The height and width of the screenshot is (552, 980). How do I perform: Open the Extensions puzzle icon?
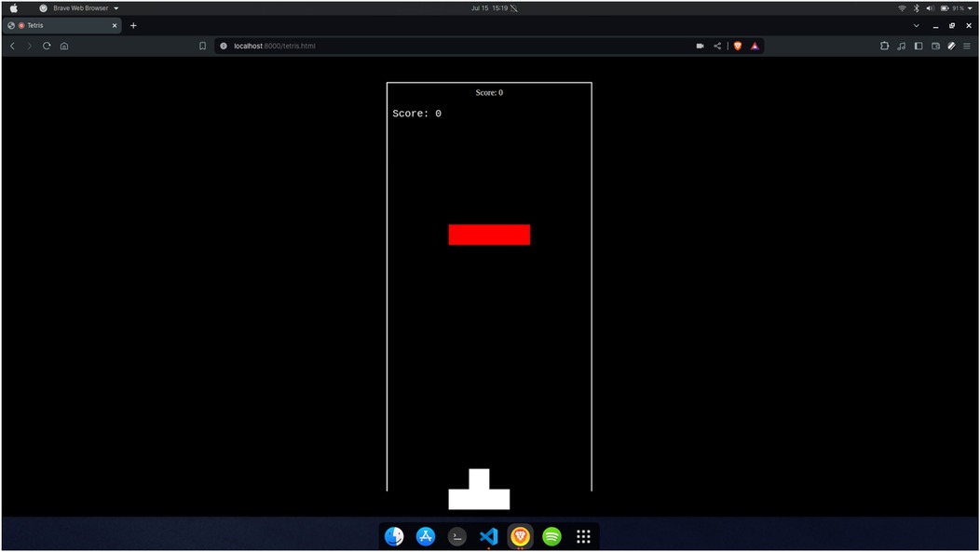[884, 46]
